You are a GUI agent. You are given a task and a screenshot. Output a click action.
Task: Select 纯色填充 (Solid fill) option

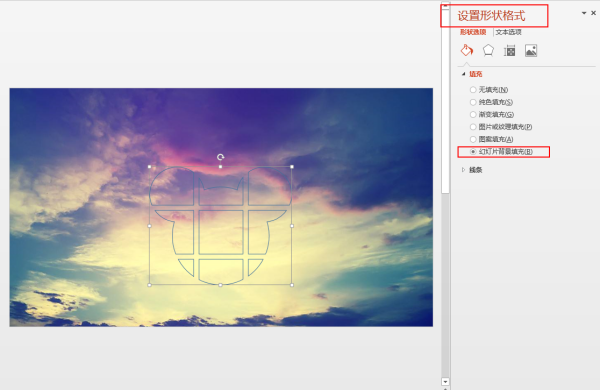pyautogui.click(x=491, y=102)
